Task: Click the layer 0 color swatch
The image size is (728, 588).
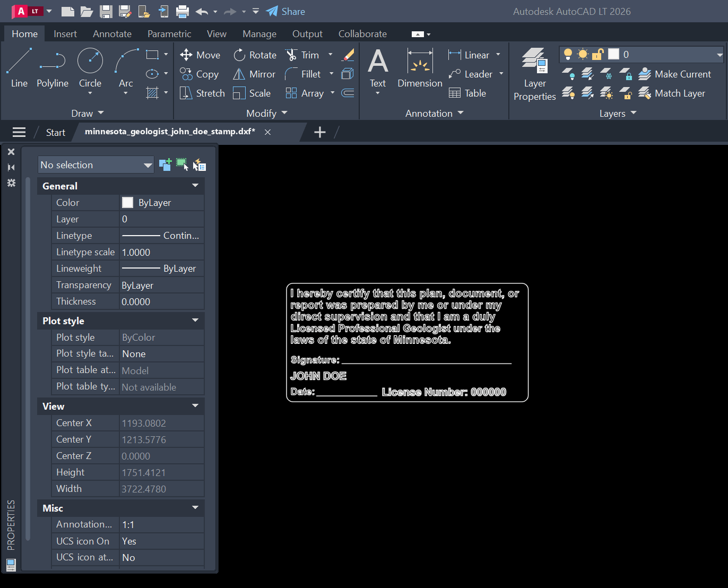Action: [x=613, y=54]
